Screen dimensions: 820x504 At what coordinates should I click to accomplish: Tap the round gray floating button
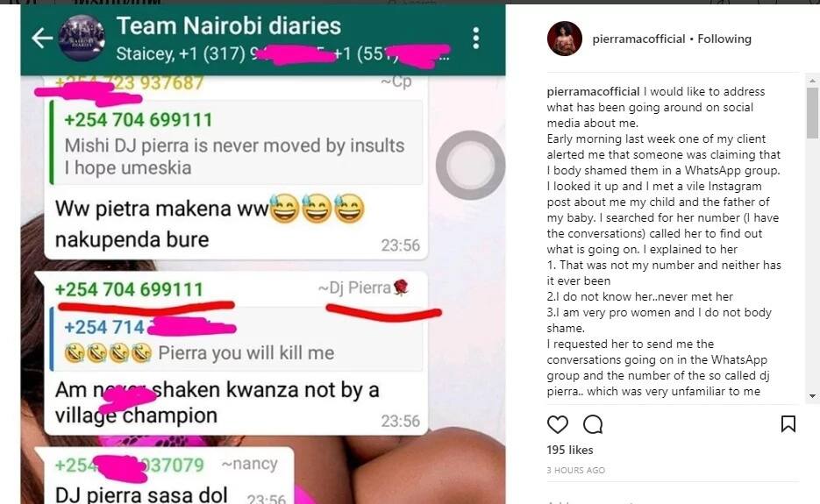(470, 165)
